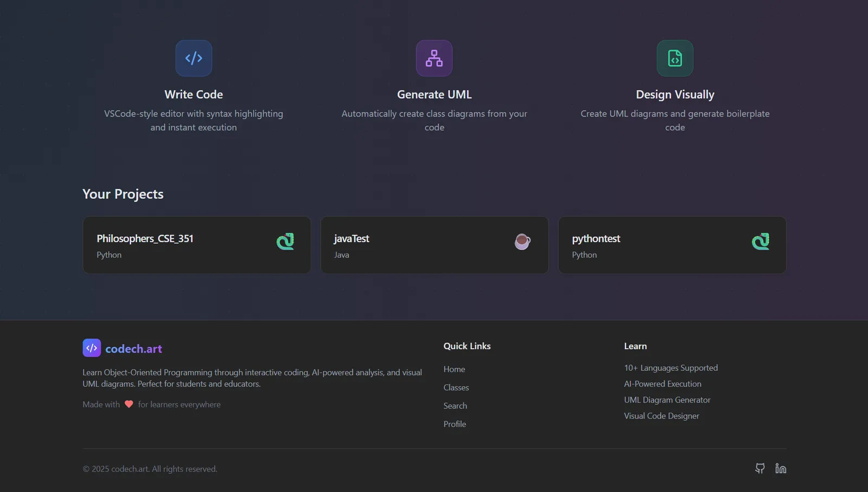Image resolution: width=868 pixels, height=492 pixels.
Task: Open the javaTest project card
Action: coord(435,245)
